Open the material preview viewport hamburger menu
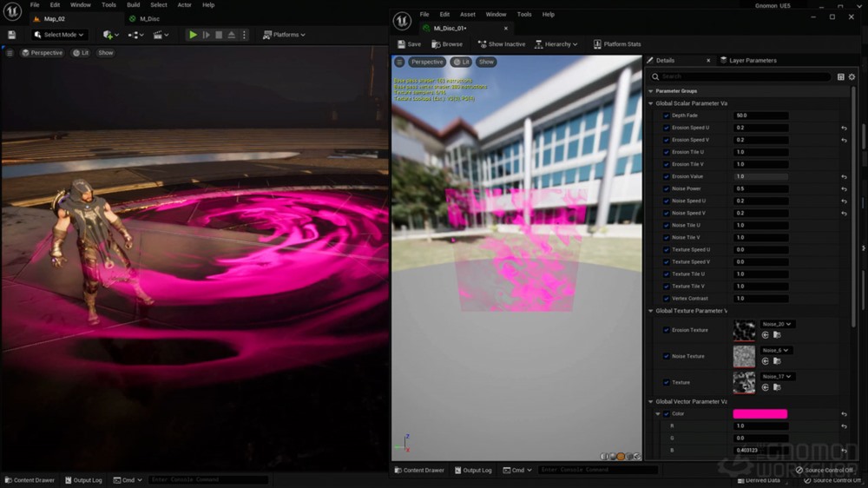Viewport: 868px width, 488px height. (x=399, y=62)
